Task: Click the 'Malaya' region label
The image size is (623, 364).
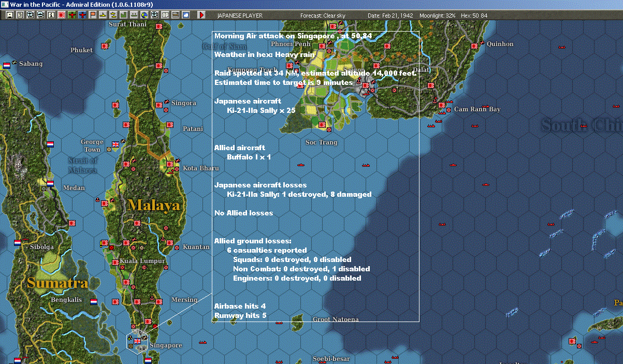Action: [x=154, y=206]
